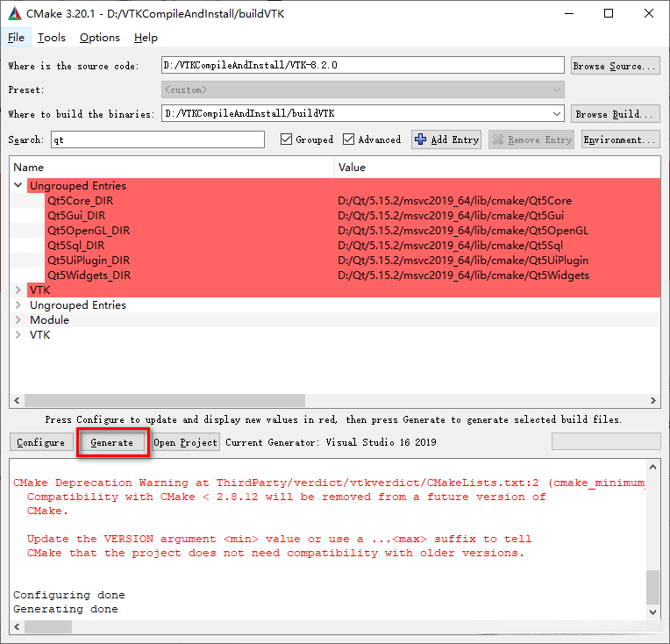Click the left scroll arrow of entries table
Screen dimensions: 670x644
(x=17, y=400)
